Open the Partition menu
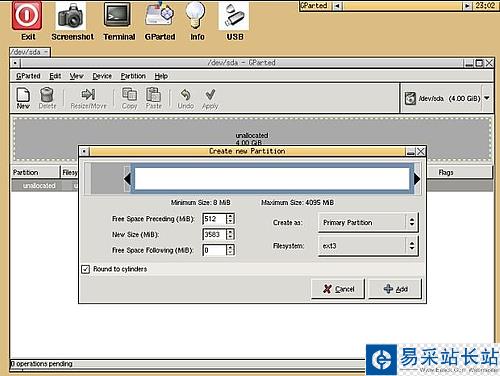The image size is (500, 376). tap(133, 76)
